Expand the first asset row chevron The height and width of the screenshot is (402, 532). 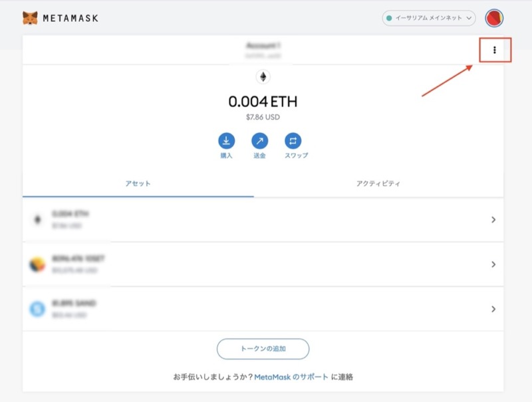tap(493, 220)
